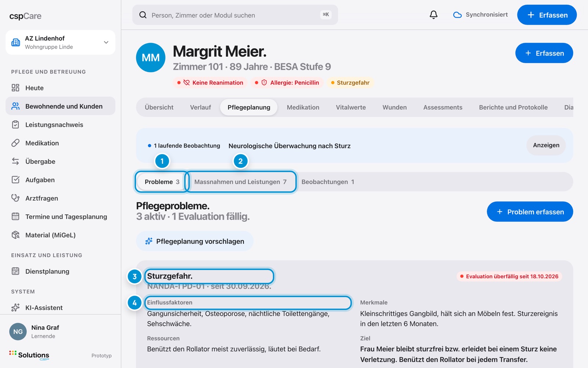Click the Allergie: Penicillin badge
The image size is (588, 368).
pyautogui.click(x=287, y=82)
